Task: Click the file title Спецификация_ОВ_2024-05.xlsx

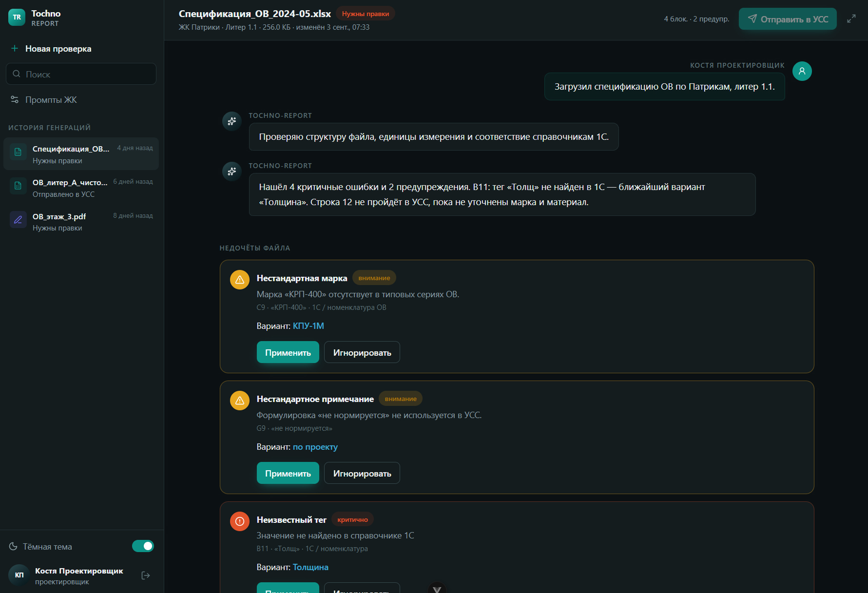Action: [x=255, y=14]
